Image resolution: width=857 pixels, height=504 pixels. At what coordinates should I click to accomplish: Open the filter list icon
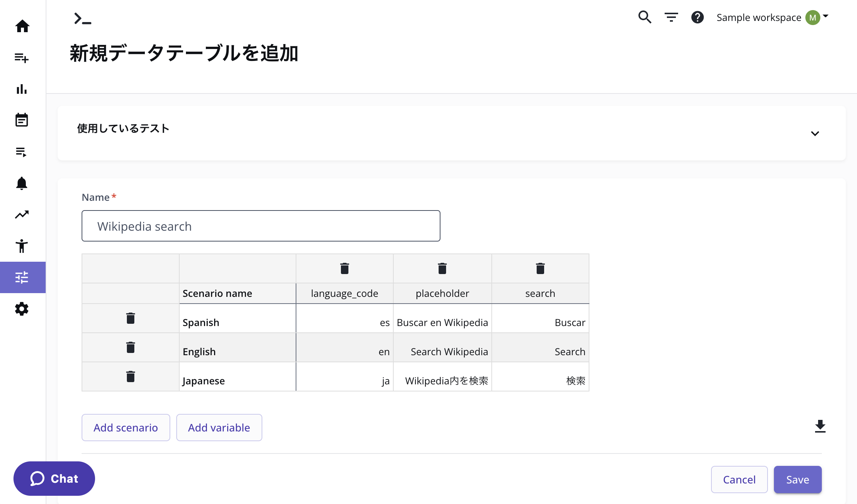[x=671, y=17]
